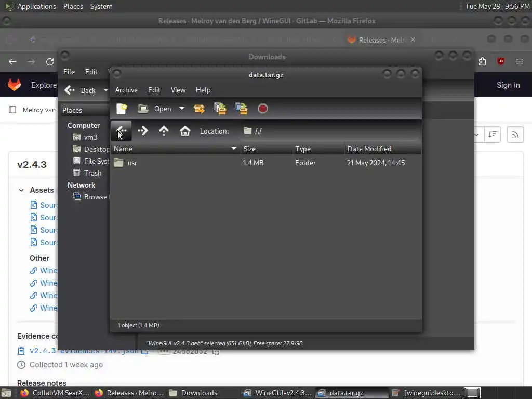This screenshot has width=532, height=399.
Task: Click v2.4.3 release heading link
Action: (32, 165)
